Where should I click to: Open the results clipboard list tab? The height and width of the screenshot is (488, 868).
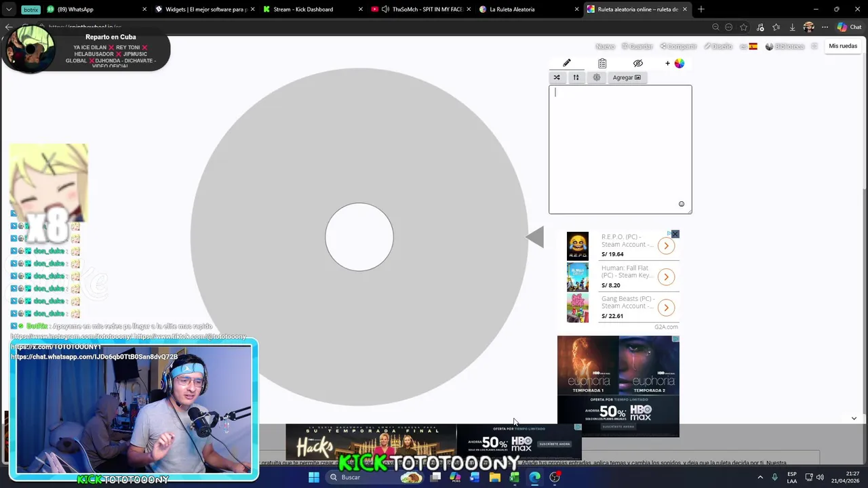tap(602, 63)
